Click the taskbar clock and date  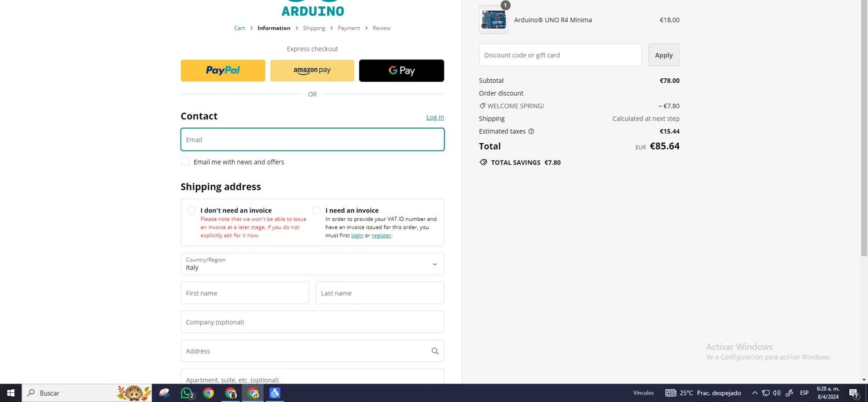coord(828,393)
